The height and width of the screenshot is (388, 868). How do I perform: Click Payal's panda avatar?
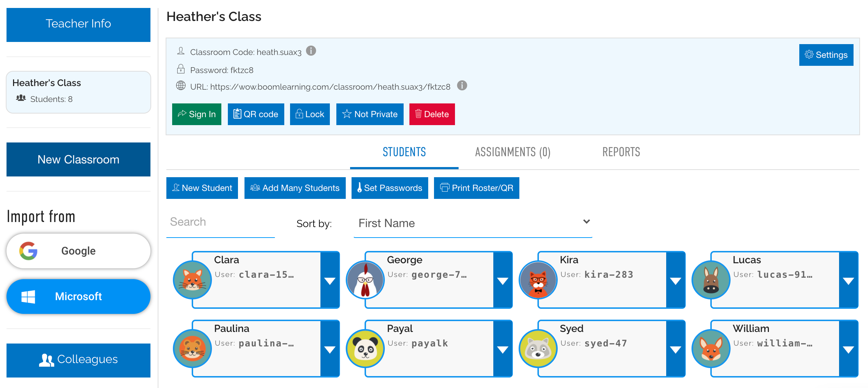[x=365, y=349]
